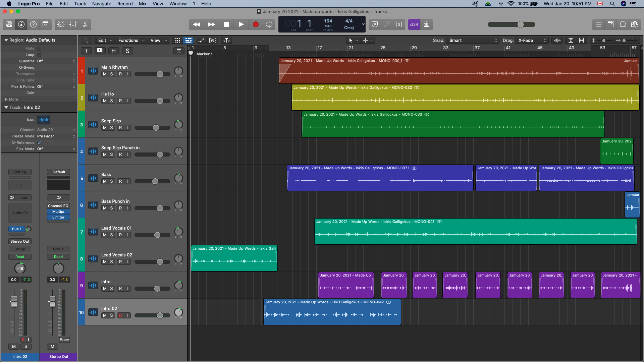
Task: Click the add new track plus button
Action: 86,51
